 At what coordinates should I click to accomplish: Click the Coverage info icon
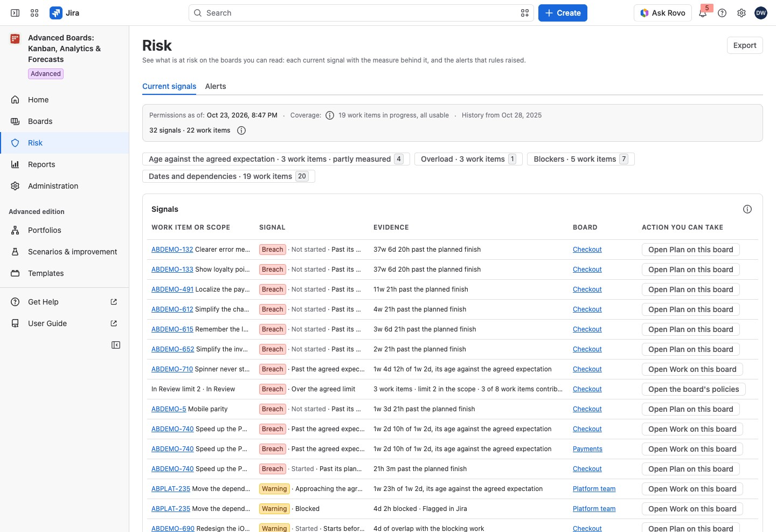tap(330, 115)
